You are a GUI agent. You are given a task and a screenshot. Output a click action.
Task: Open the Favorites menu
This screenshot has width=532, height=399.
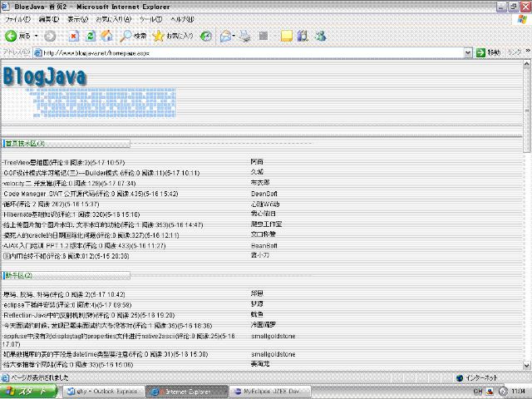pyautogui.click(x=113, y=19)
